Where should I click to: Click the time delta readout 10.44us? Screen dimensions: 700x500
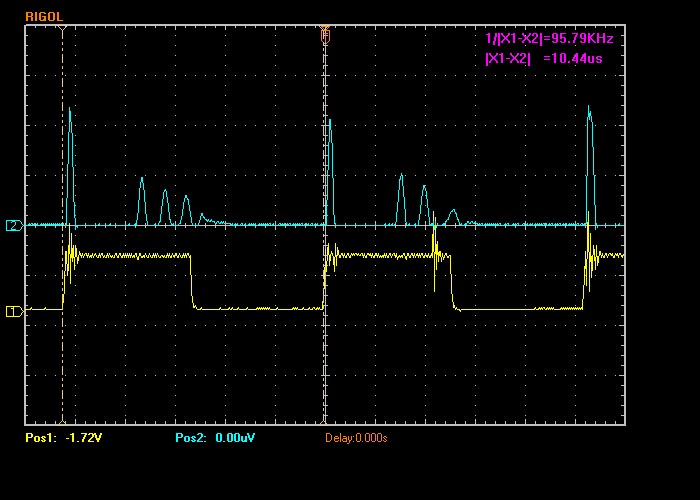544,58
